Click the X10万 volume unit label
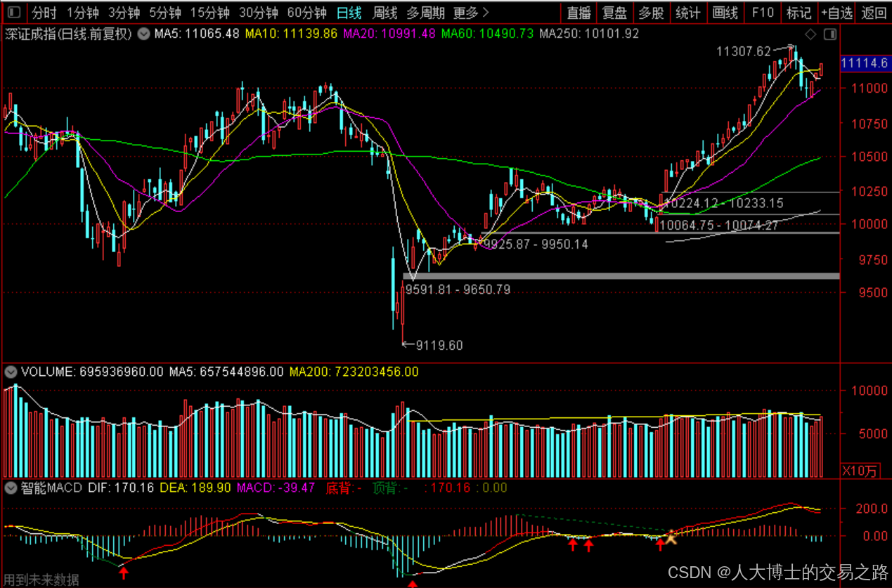Image resolution: width=892 pixels, height=588 pixels. coord(860,471)
